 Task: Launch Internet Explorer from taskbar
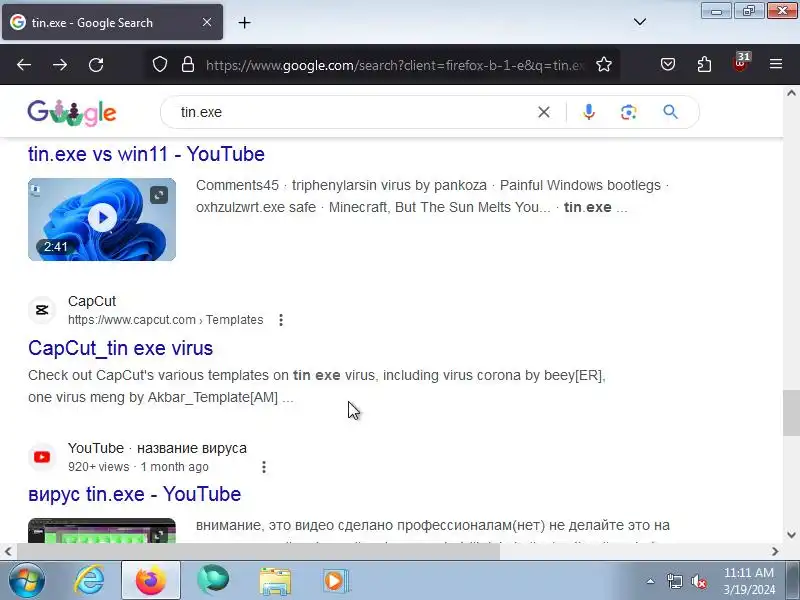[89, 581]
